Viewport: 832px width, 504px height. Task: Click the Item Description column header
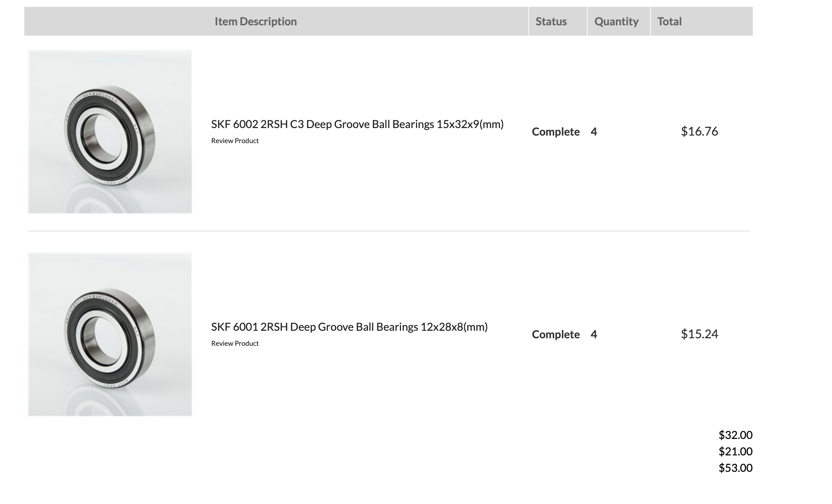point(256,22)
